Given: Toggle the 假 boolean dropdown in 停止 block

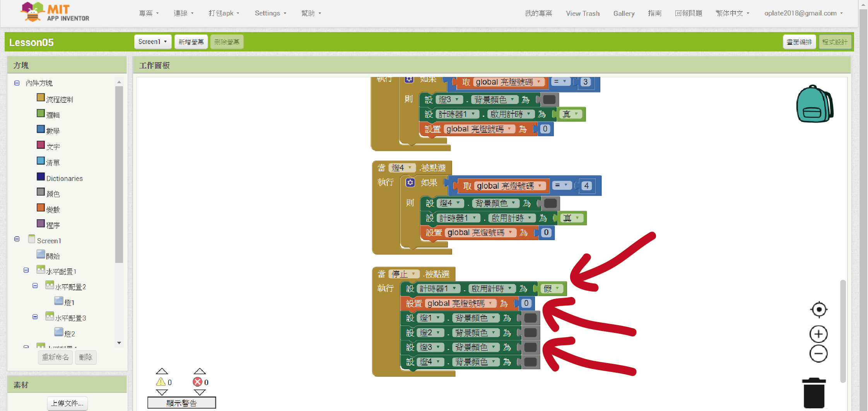Looking at the screenshot, I should click(x=557, y=288).
